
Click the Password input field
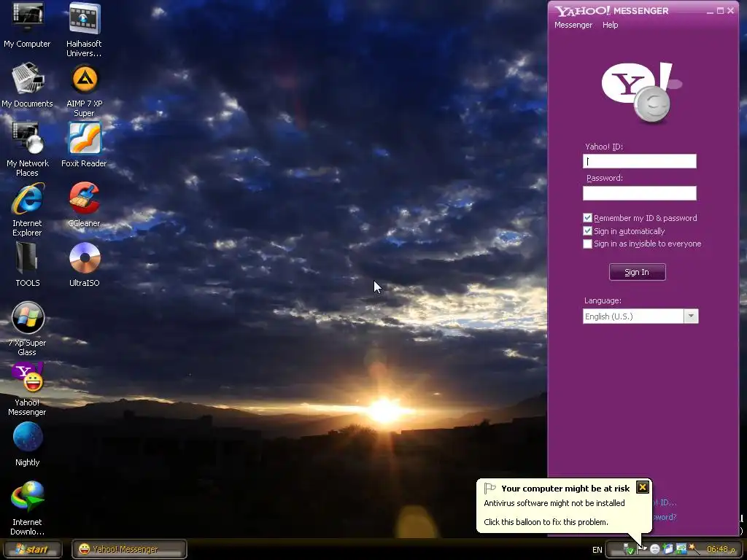click(639, 192)
